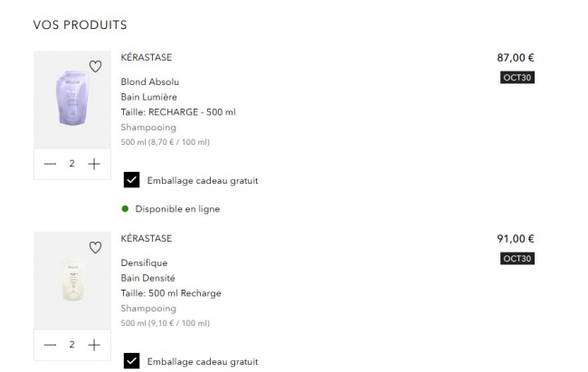The width and height of the screenshot is (588, 372).
Task: Click the green Disponible en ligne indicator
Action: [126, 209]
